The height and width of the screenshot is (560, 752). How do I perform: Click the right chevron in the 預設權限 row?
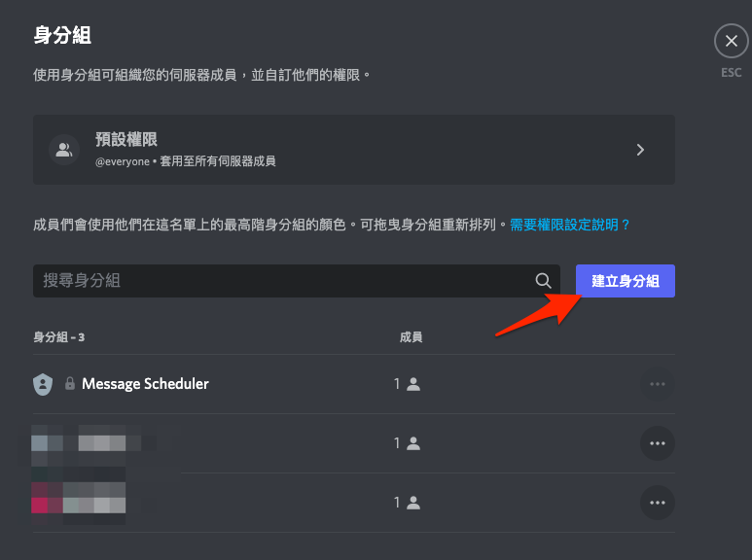pos(640,150)
